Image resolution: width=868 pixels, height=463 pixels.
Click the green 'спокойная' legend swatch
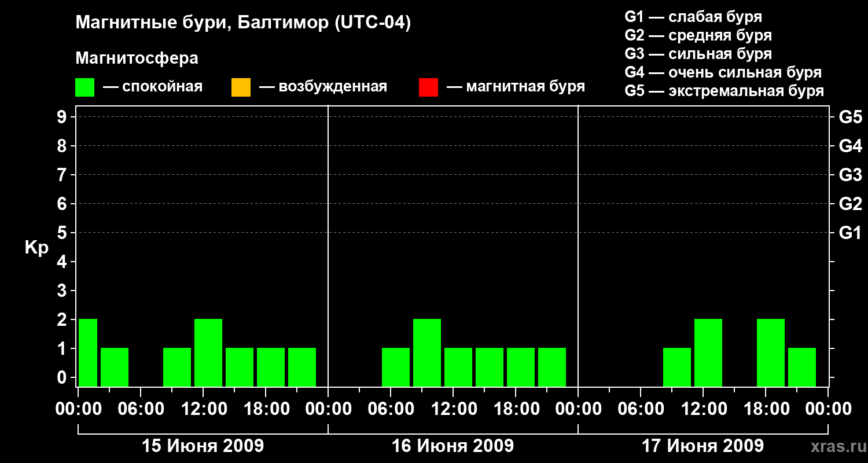(85, 87)
